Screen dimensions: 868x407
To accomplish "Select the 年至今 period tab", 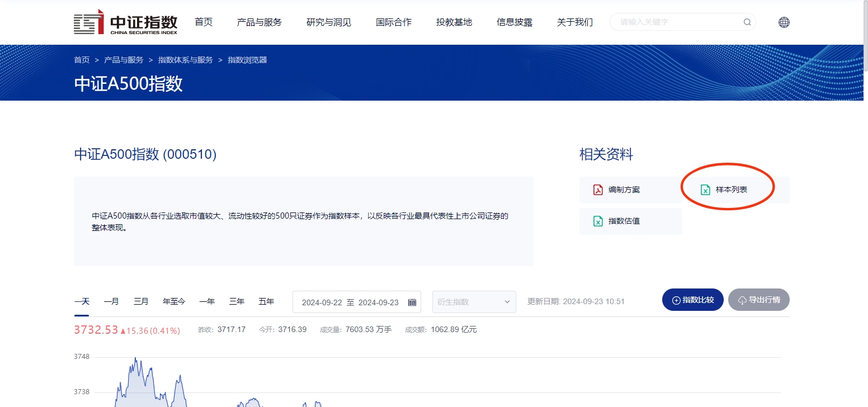I will (174, 301).
